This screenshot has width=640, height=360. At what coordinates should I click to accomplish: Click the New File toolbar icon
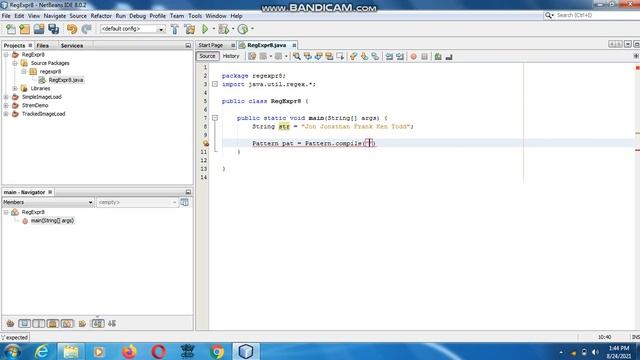pyautogui.click(x=11, y=29)
